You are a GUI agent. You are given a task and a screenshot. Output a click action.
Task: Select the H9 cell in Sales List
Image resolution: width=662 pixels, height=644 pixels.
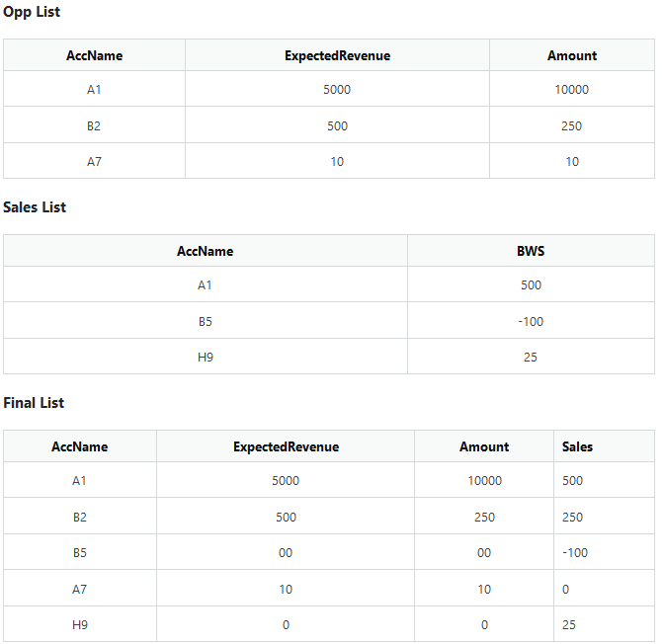coord(206,357)
